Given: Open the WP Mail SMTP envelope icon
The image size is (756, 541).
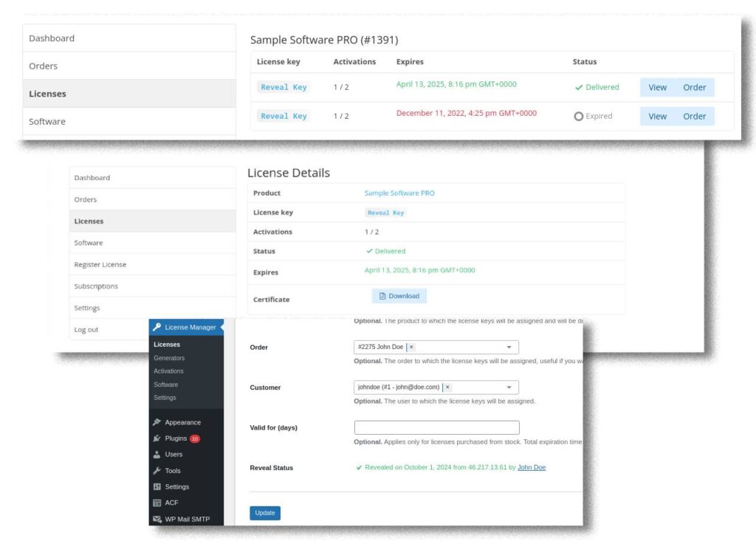Looking at the screenshot, I should click(157, 519).
